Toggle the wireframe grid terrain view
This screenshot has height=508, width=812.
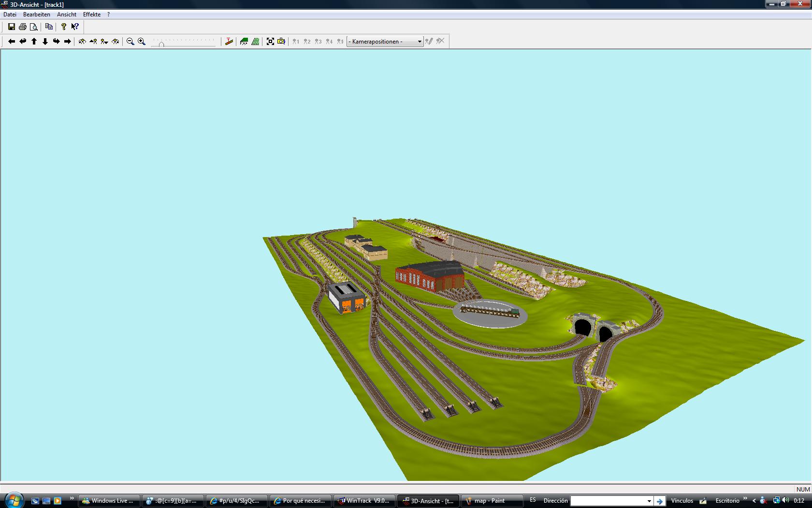coord(255,42)
